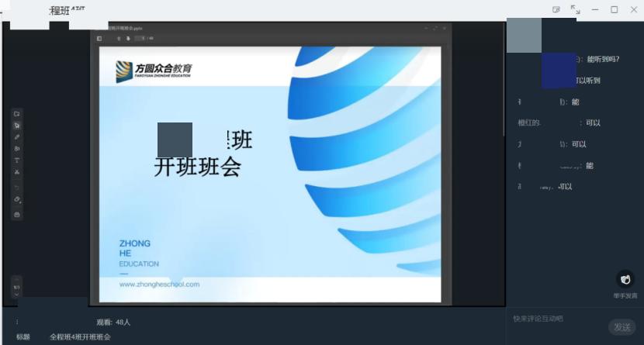Image resolution: width=644 pixels, height=345 pixels.
Task: Select the shapes tool below the pen
Action: tap(17, 149)
